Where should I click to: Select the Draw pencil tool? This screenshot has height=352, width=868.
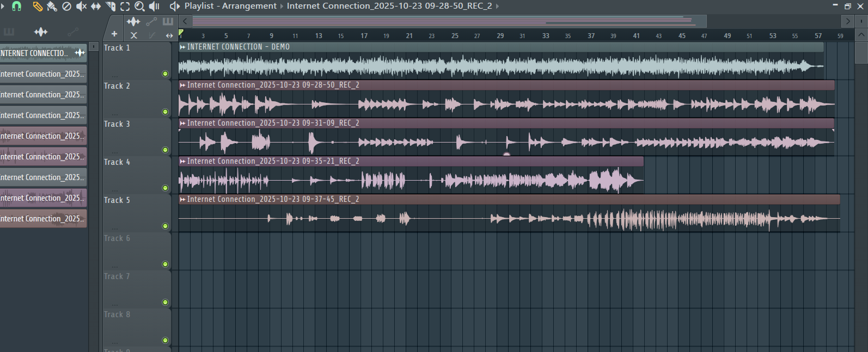point(37,6)
